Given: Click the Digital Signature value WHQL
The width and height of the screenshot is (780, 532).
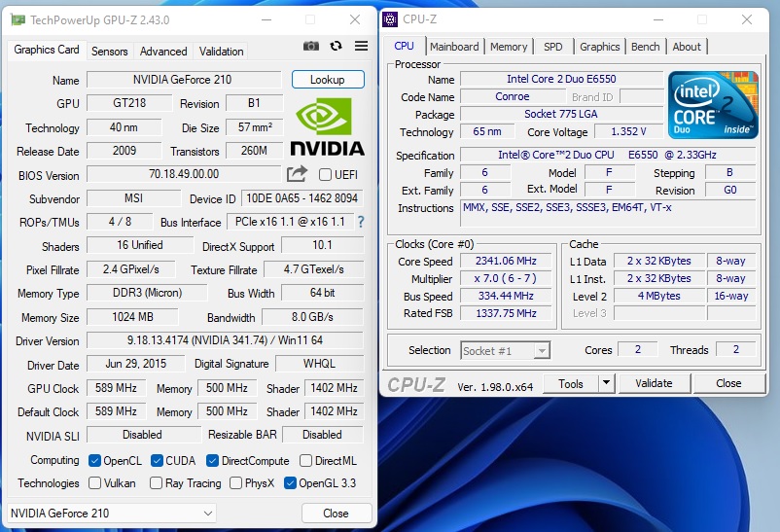Looking at the screenshot, I should click(319, 364).
